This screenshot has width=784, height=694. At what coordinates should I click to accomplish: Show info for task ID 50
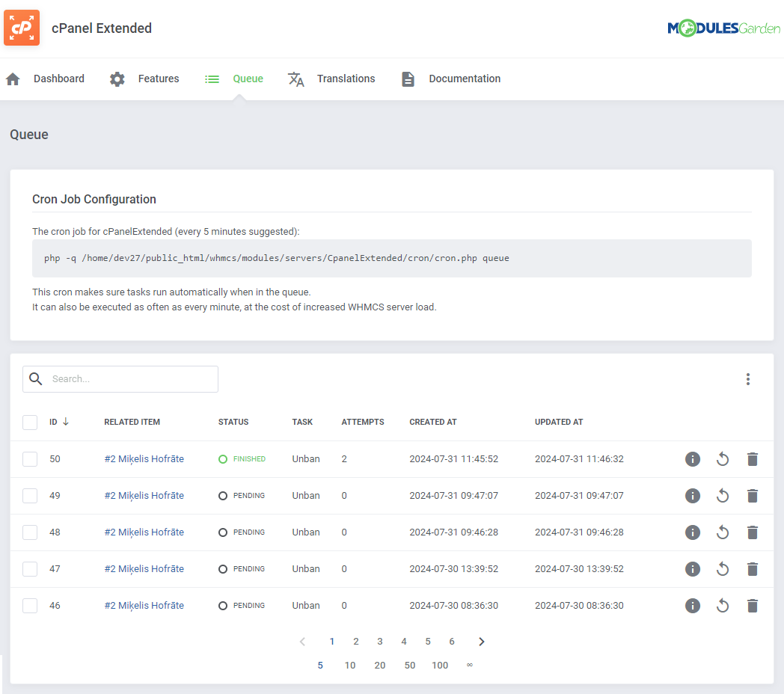coord(693,459)
